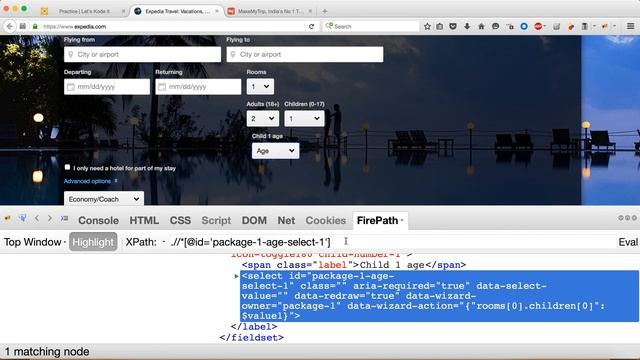
Task: Click the sidebar toggle icon near address bar
Action: pos(23,26)
